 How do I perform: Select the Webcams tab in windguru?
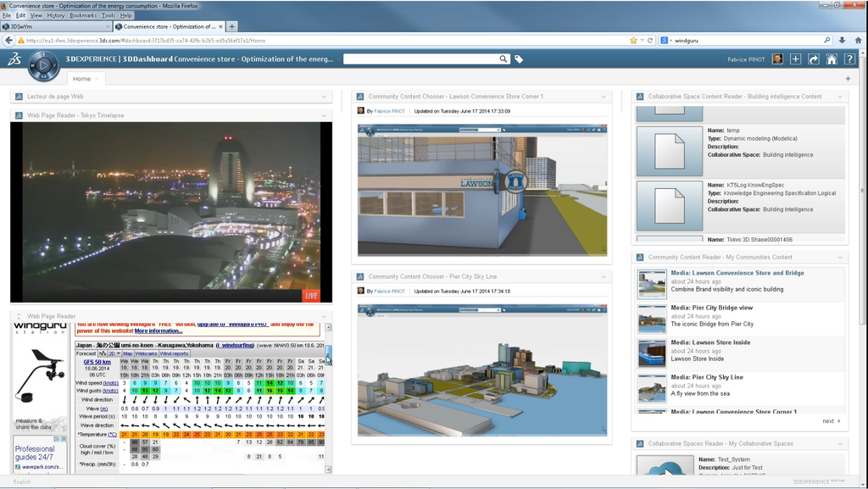click(147, 353)
